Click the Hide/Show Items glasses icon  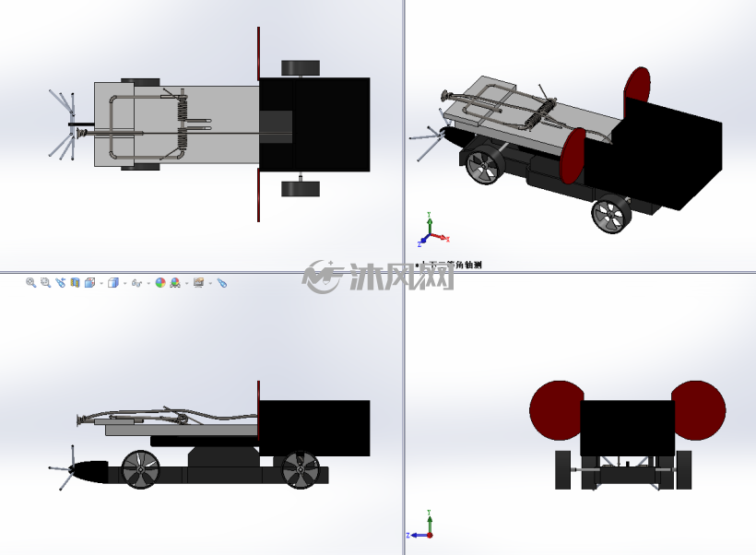(x=136, y=283)
